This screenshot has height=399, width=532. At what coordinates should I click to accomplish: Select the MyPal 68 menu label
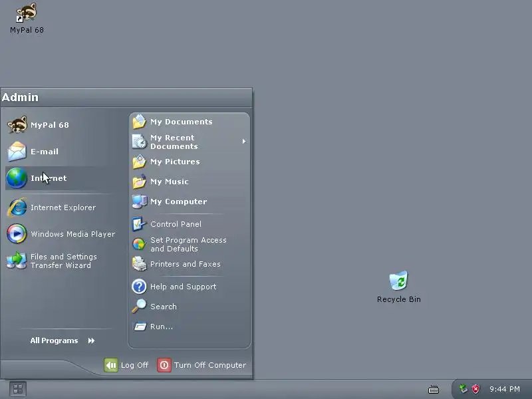pos(50,125)
